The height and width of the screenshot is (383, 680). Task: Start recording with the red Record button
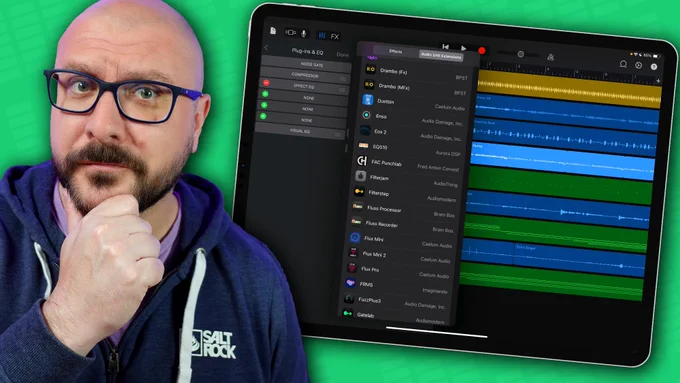pyautogui.click(x=481, y=50)
